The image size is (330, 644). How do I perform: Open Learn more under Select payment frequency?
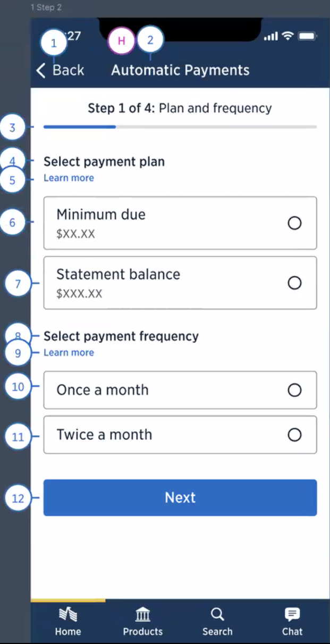point(69,353)
